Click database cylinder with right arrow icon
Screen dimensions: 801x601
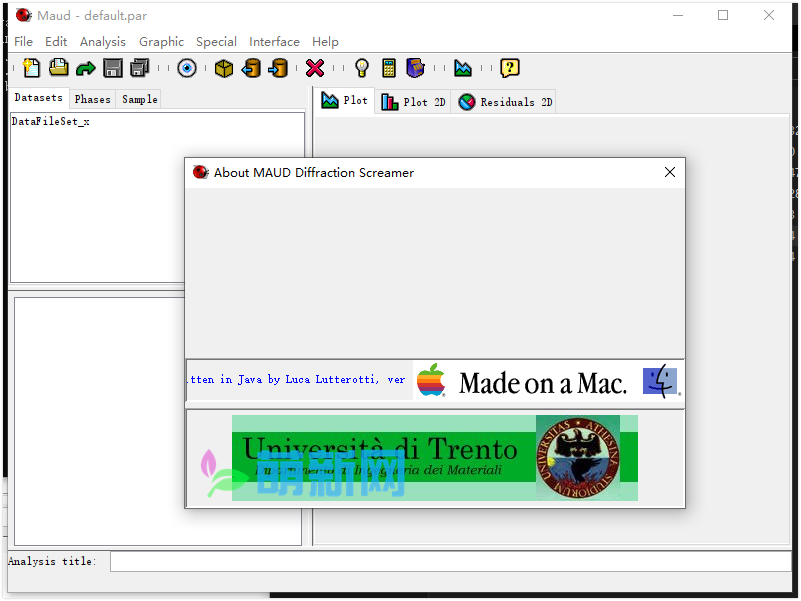pos(278,68)
